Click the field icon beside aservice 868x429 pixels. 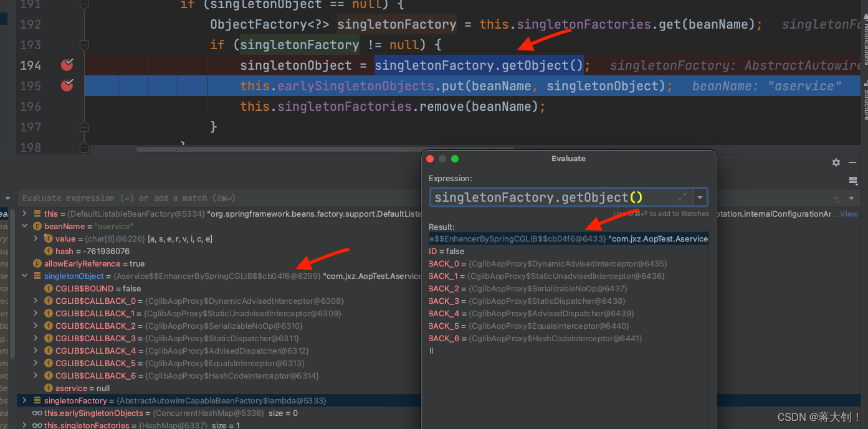[x=49, y=388]
